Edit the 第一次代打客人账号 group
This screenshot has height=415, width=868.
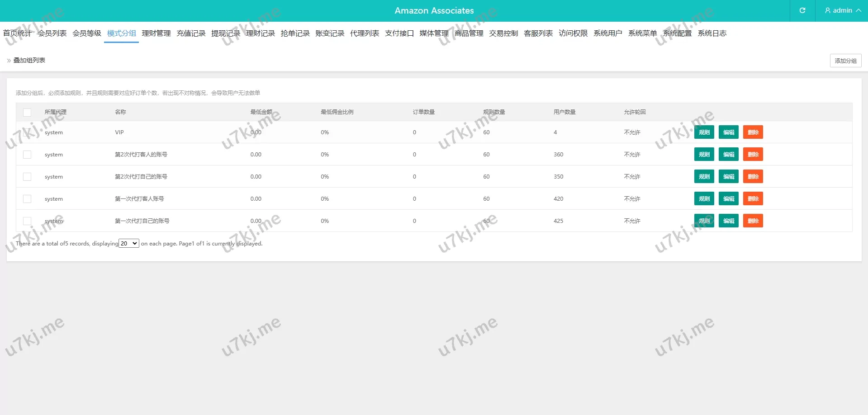(728, 199)
